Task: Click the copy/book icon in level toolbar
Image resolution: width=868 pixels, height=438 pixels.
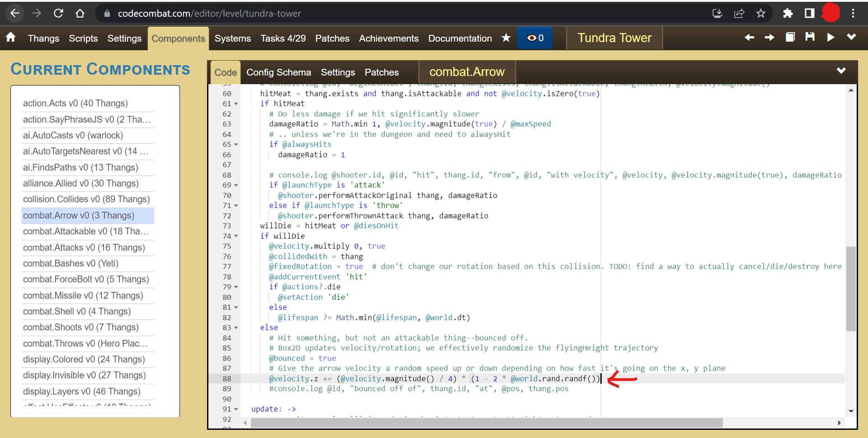Action: pyautogui.click(x=790, y=37)
